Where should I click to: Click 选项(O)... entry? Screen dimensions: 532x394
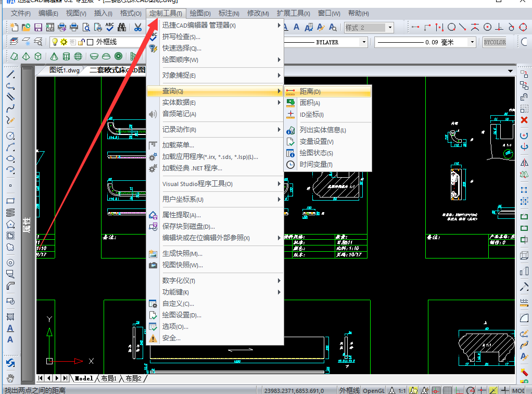(x=215, y=326)
